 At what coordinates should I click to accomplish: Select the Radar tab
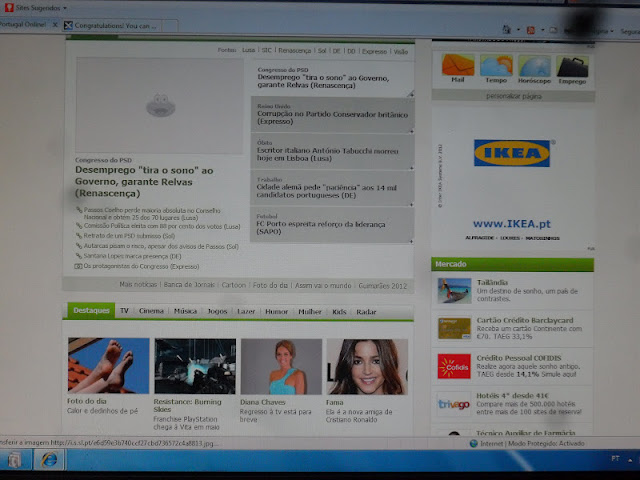pos(366,312)
